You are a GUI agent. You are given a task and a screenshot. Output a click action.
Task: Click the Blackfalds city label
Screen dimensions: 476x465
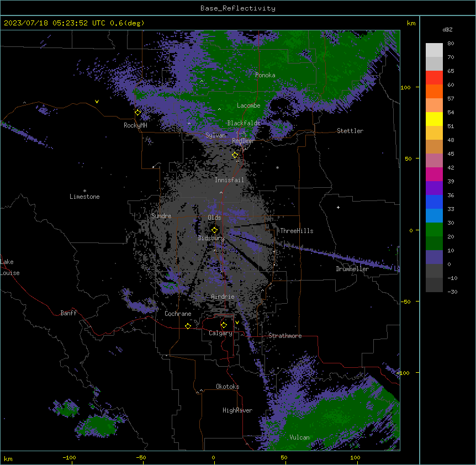tap(244, 123)
